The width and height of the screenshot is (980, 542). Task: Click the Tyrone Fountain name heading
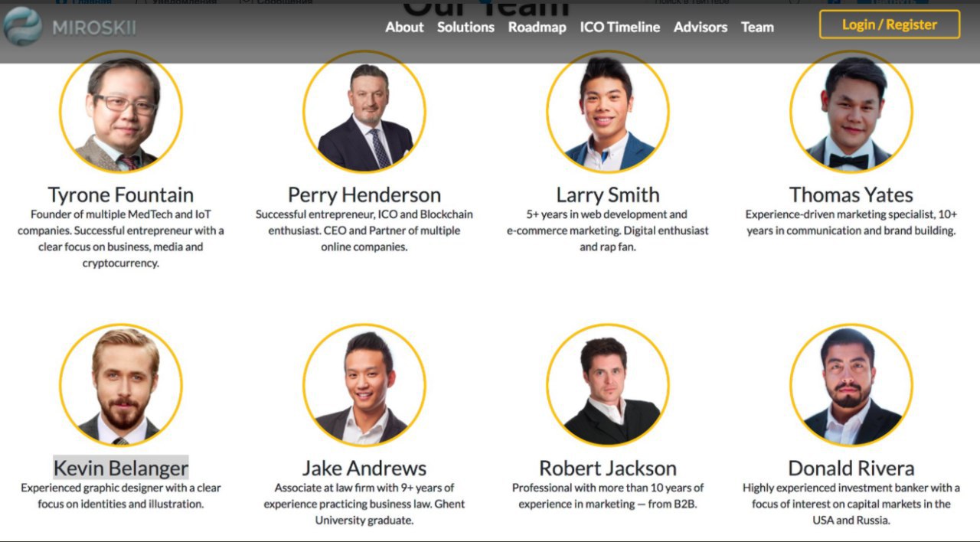point(121,194)
